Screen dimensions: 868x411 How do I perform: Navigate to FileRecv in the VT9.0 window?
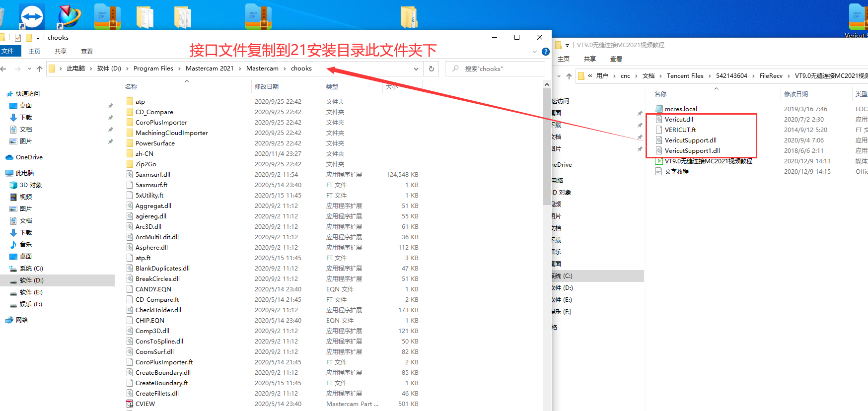pos(771,76)
